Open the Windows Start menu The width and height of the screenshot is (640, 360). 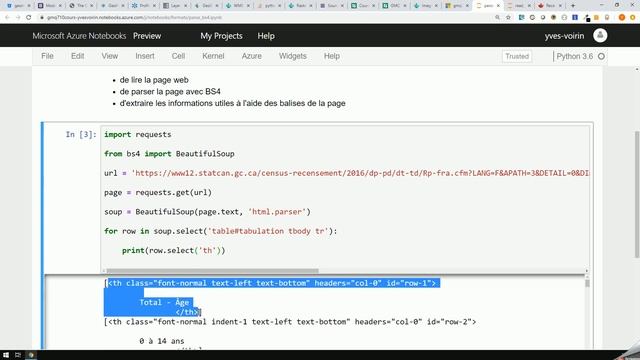tap(6, 355)
